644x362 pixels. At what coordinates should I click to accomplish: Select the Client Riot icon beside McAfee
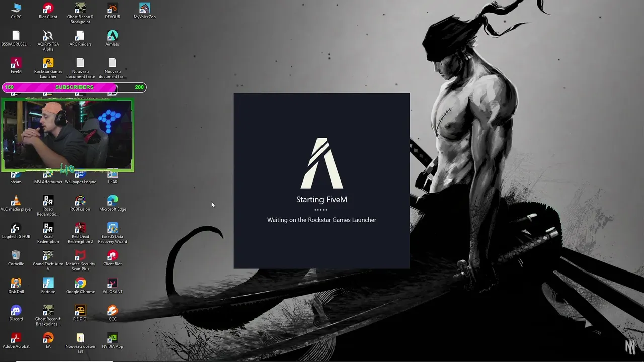click(x=113, y=258)
